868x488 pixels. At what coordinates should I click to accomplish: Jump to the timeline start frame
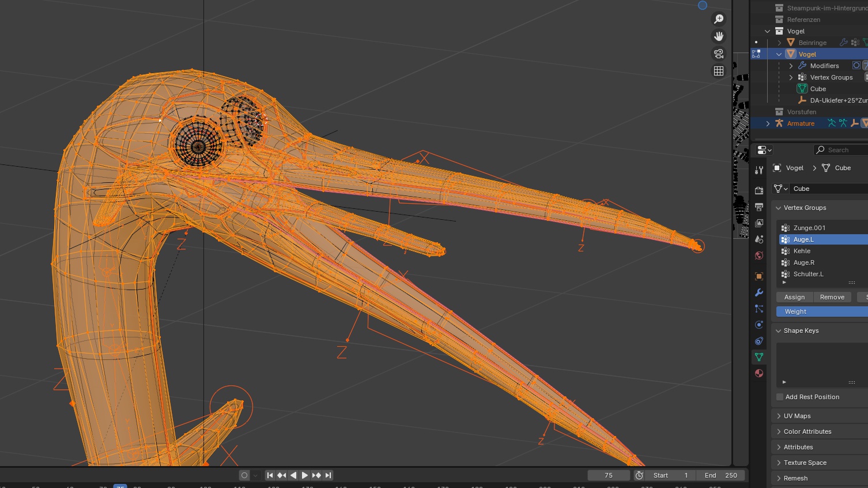270,475
